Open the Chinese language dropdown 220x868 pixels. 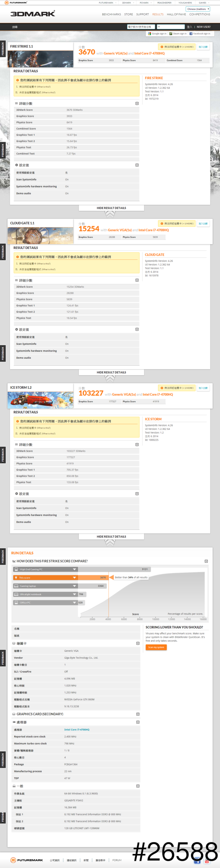[x=198, y=9]
